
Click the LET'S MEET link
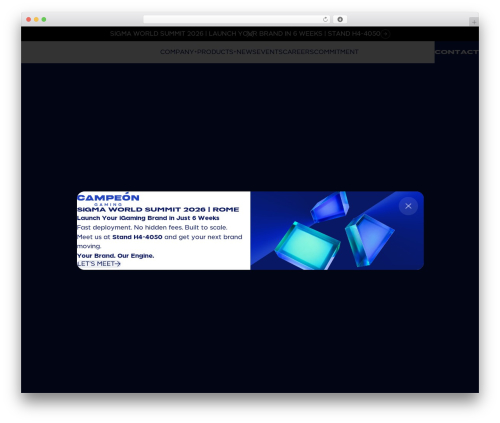[99, 264]
